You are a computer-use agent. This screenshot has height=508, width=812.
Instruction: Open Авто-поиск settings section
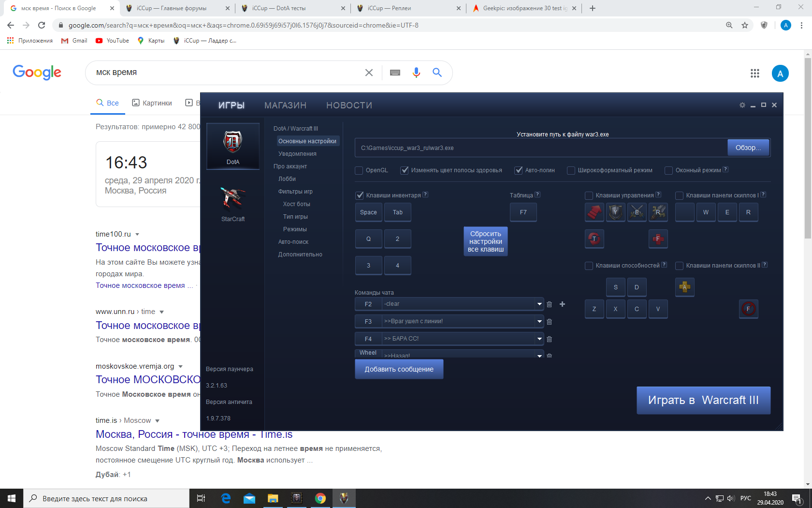pyautogui.click(x=293, y=242)
